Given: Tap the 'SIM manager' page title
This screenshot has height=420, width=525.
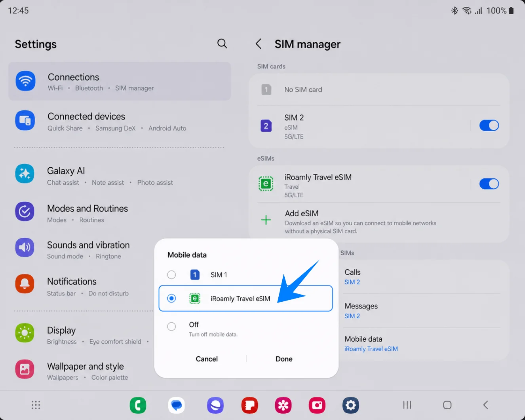Looking at the screenshot, I should [307, 44].
